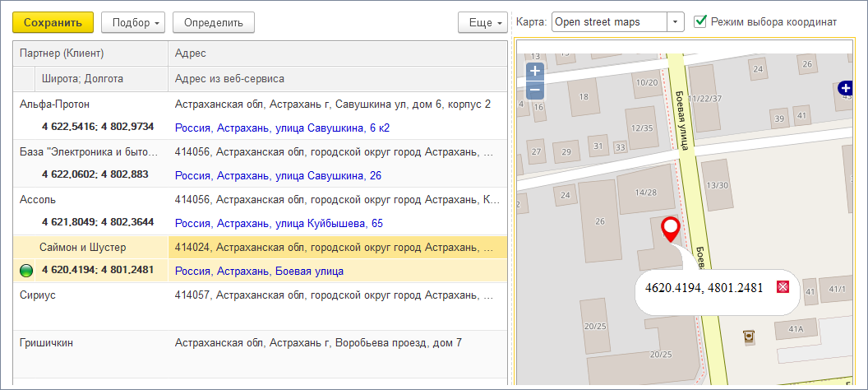Select the Гришичкин partner row
This screenshot has height=390, width=868.
click(90, 342)
